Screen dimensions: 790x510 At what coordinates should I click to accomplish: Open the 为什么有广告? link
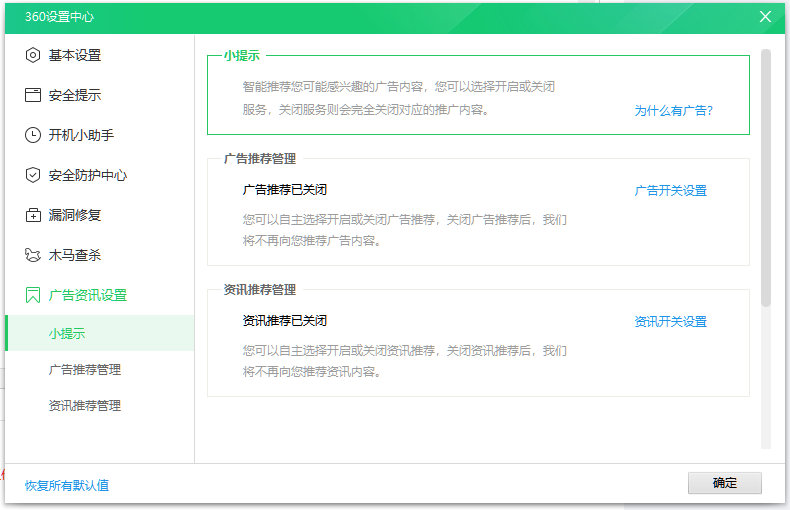click(x=673, y=111)
